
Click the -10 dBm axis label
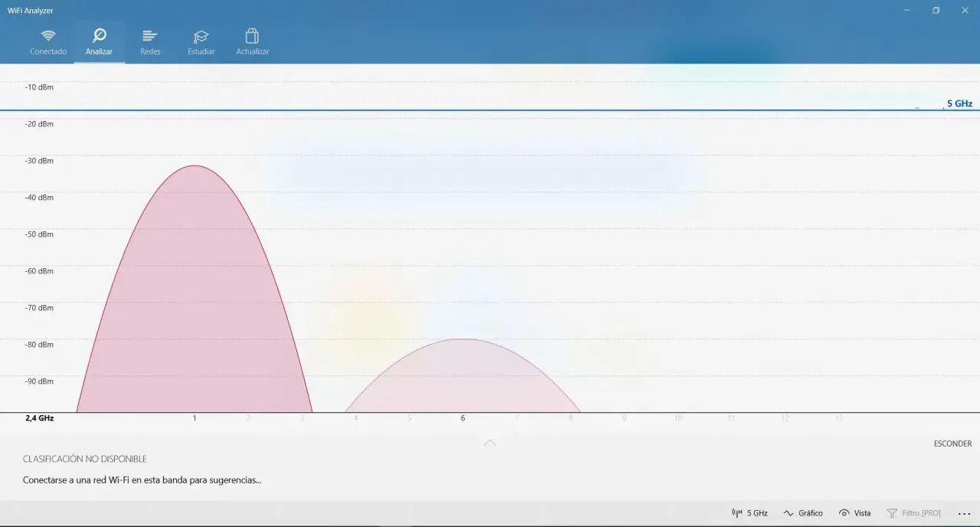(39, 87)
